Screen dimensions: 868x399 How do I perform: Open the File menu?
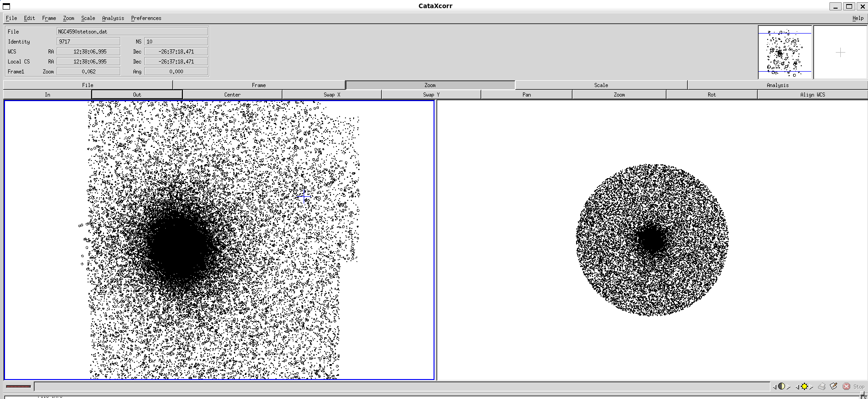click(11, 18)
